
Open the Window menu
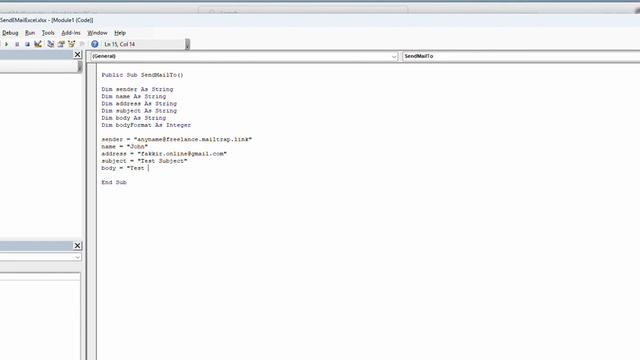97,33
